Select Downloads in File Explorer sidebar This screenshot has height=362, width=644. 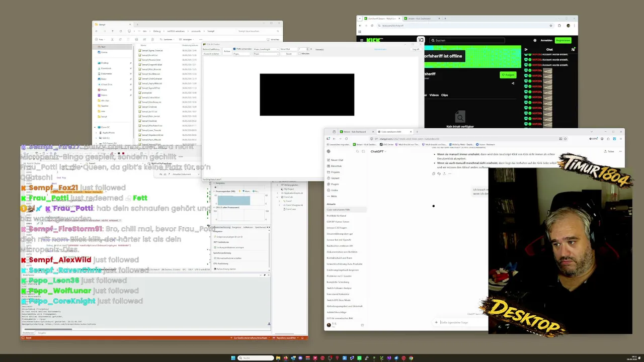point(106,68)
